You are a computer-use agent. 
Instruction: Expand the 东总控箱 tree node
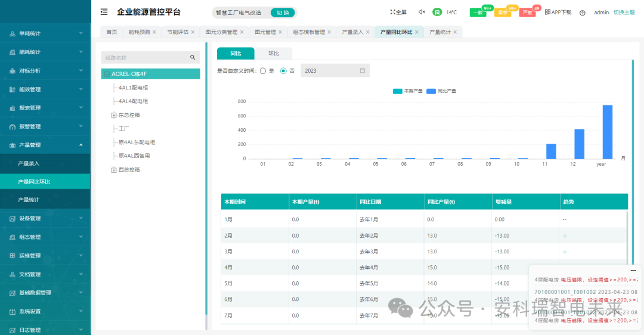pyautogui.click(x=114, y=116)
